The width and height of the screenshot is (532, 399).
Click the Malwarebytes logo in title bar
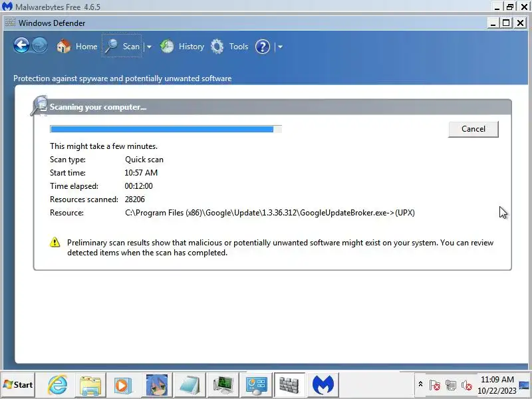tap(7, 6)
